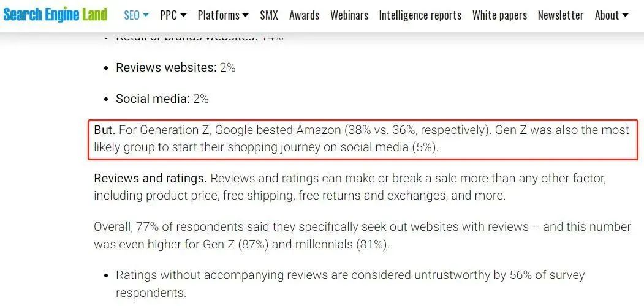This screenshot has width=644, height=306.
Task: Click the Search Engine Land logo
Action: point(55,15)
